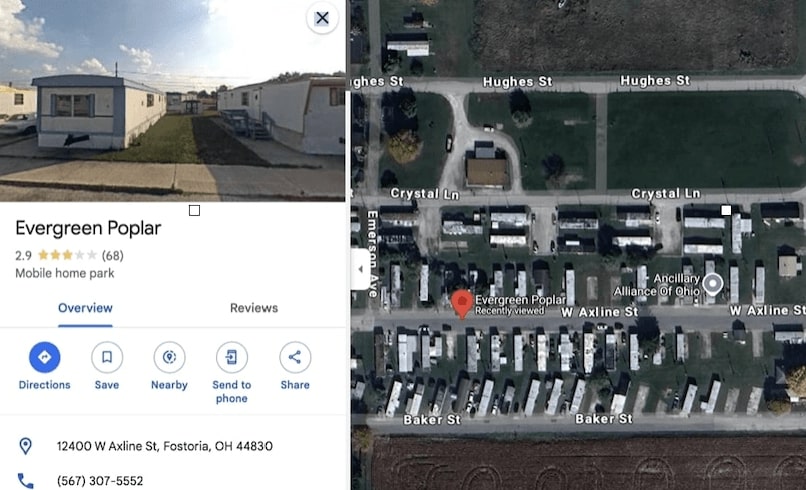
Task: Click the Send to phone icon
Action: pos(232,357)
